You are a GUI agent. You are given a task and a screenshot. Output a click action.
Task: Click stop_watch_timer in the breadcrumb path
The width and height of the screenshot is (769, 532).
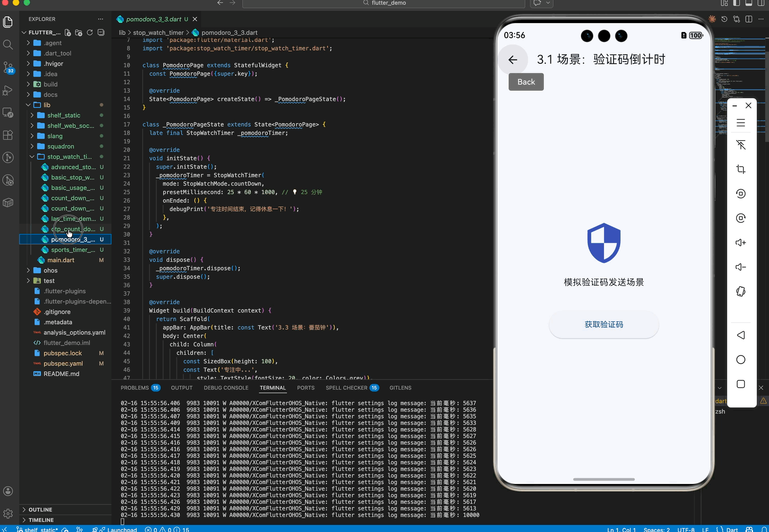[x=158, y=32]
